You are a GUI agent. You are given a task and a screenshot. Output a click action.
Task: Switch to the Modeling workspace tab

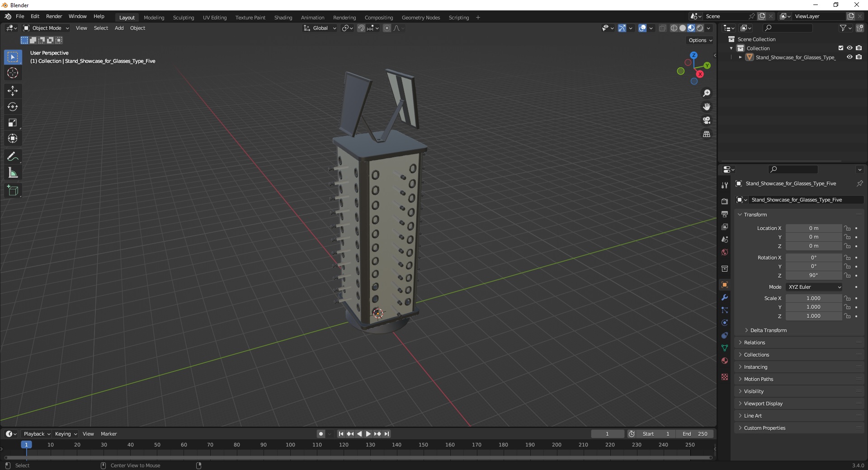pos(154,18)
